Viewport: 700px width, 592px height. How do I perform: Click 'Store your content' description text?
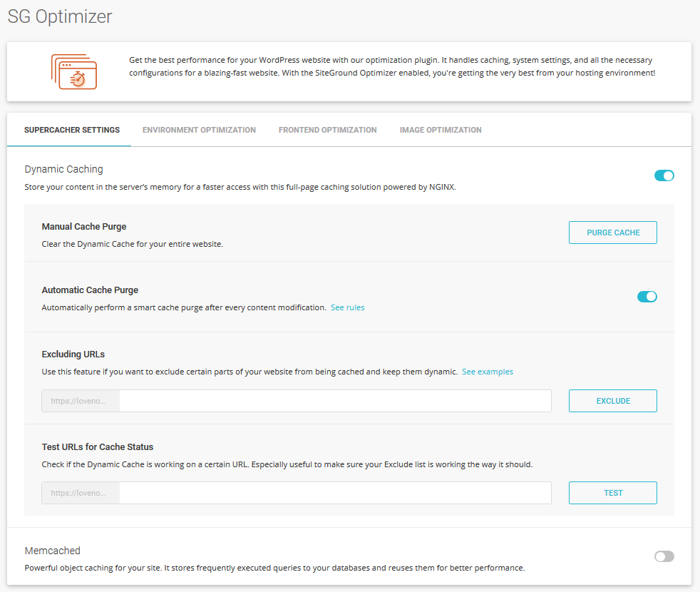pos(240,187)
